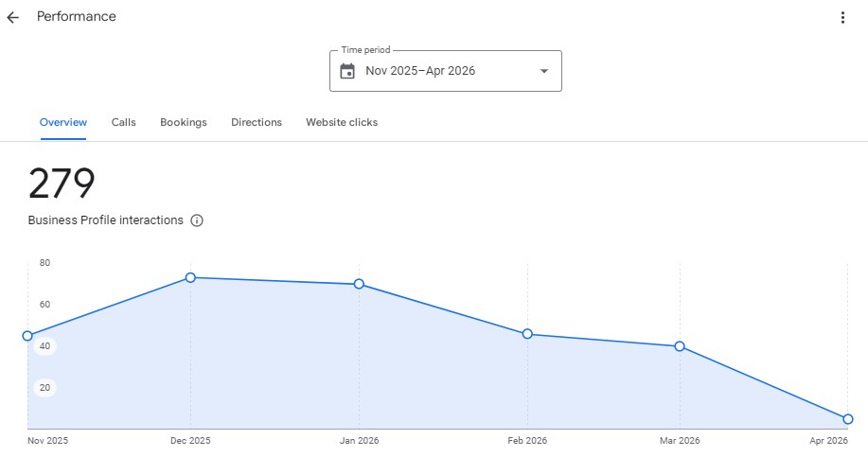868x457 pixels.
Task: Go back using the back arrow
Action: tap(13, 17)
